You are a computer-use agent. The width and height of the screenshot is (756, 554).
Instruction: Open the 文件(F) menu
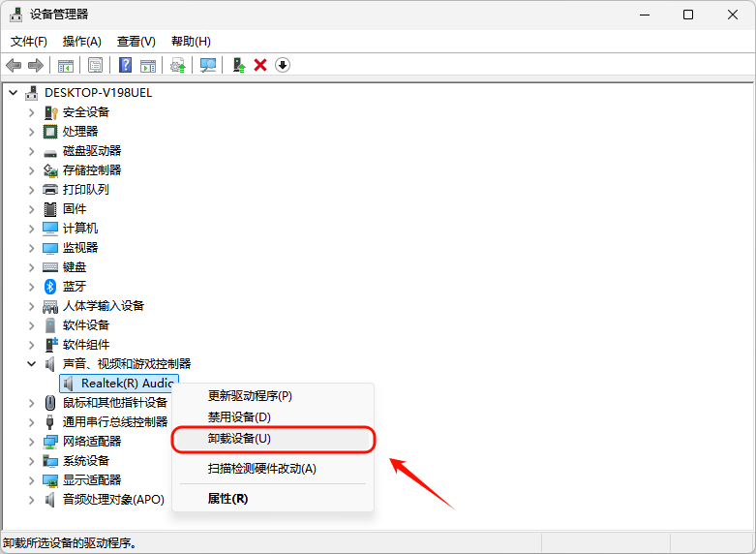point(29,42)
